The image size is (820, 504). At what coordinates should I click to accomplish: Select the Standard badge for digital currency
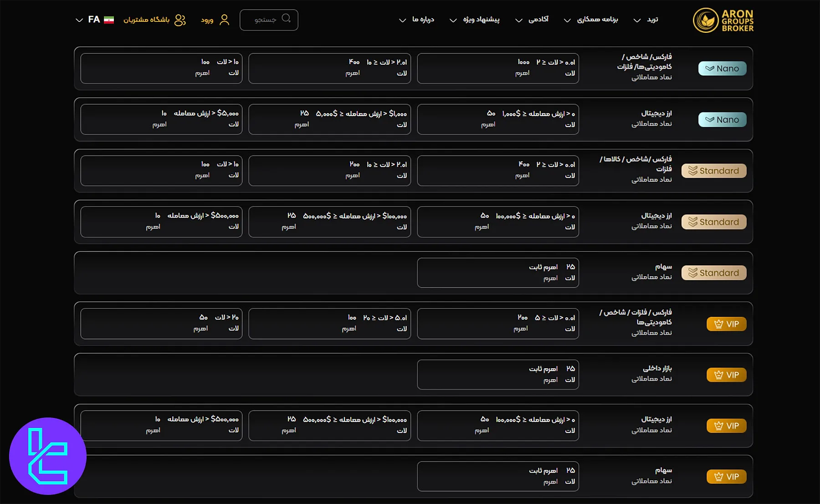[x=713, y=222]
